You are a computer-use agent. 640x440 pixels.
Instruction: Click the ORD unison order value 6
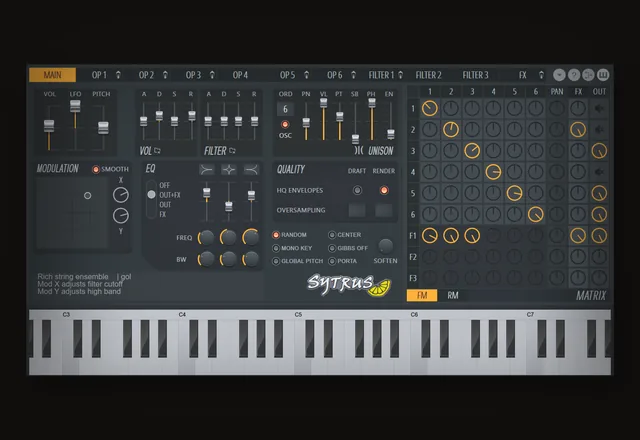285,109
